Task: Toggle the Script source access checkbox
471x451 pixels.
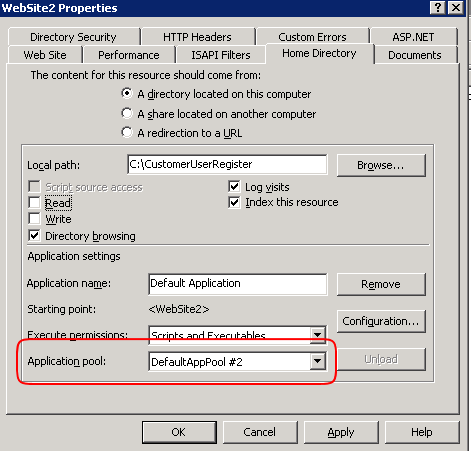Action: [x=34, y=187]
